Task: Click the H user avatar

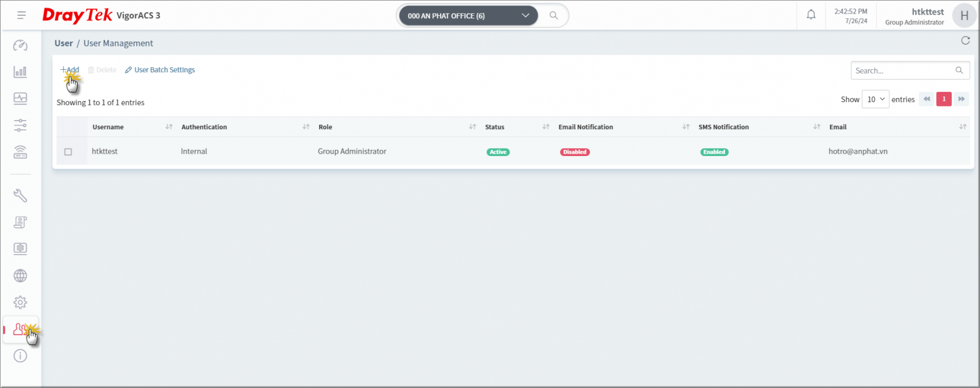Action: pyautogui.click(x=964, y=16)
